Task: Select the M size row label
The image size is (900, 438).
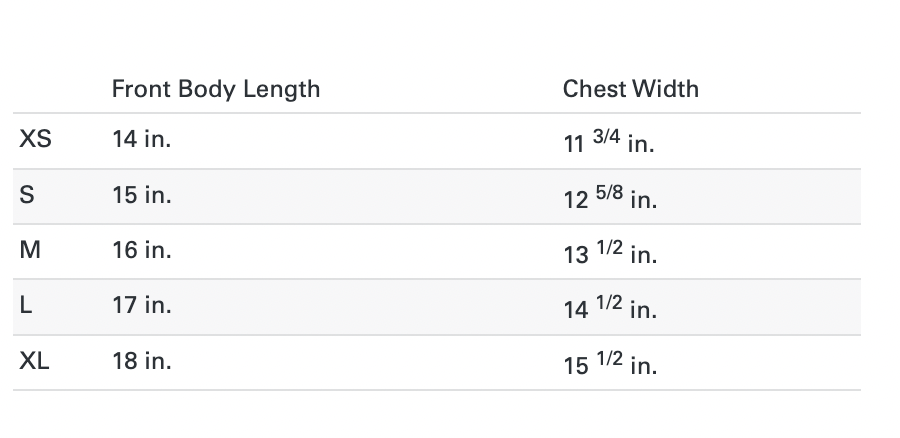Action: pyautogui.click(x=30, y=251)
